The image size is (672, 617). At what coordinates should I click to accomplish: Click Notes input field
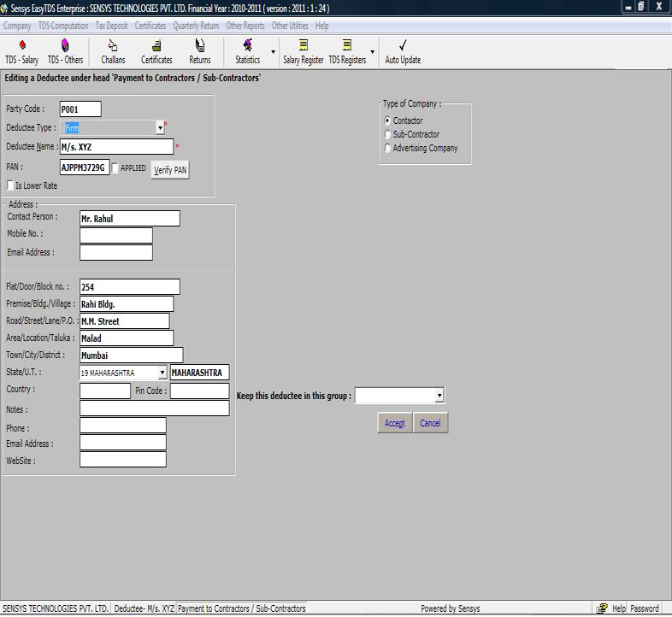pos(154,408)
